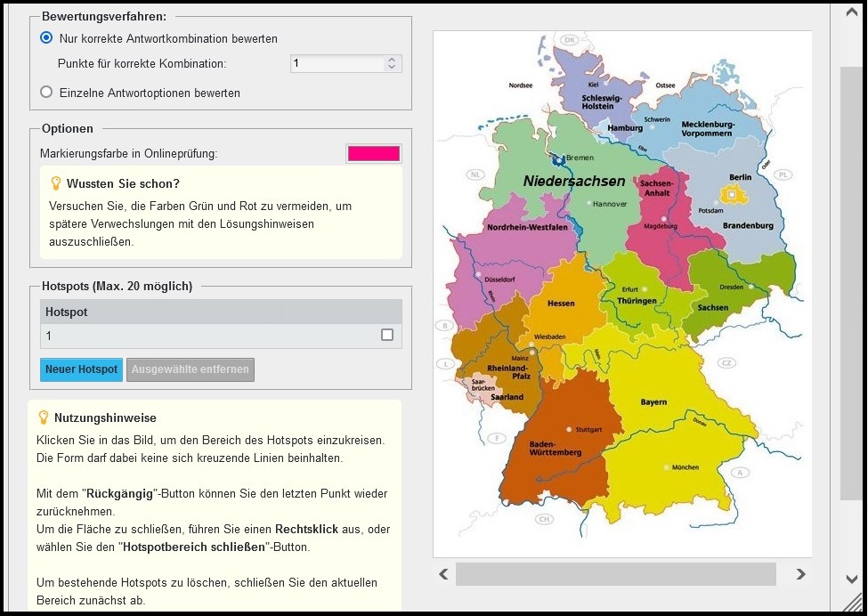Click the lightbulb icon beside 'Wussten Sie schon?'

[56, 183]
